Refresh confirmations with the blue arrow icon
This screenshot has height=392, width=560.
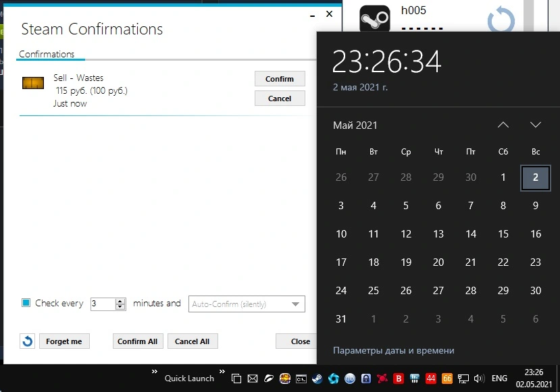tap(27, 341)
